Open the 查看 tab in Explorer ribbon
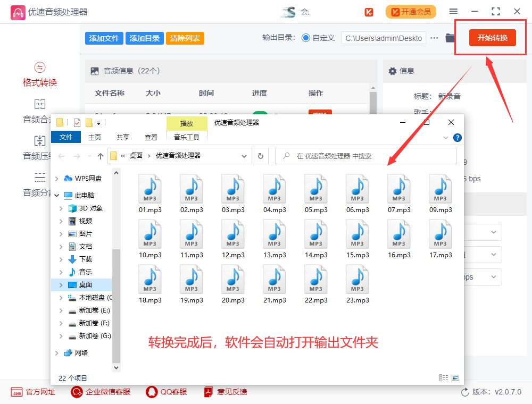This screenshot has height=404, width=532. pyautogui.click(x=151, y=137)
